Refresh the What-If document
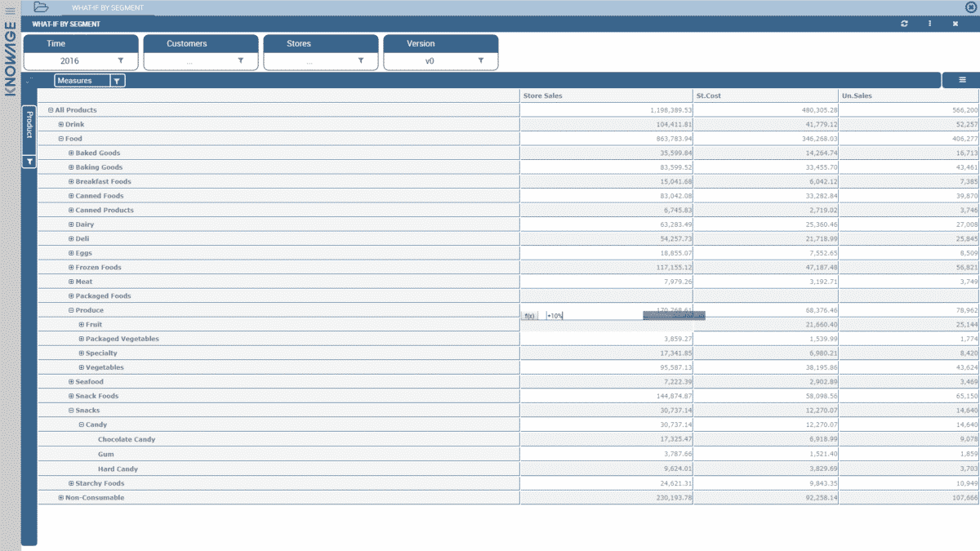The image size is (980, 551). click(x=904, y=24)
